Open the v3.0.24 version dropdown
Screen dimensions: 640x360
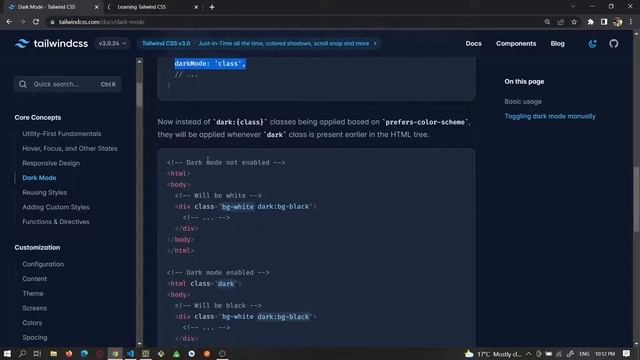(x=112, y=43)
